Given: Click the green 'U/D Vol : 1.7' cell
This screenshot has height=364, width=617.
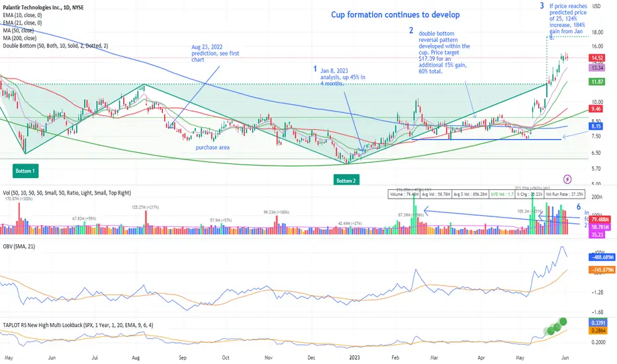Looking at the screenshot, I should point(502,195).
